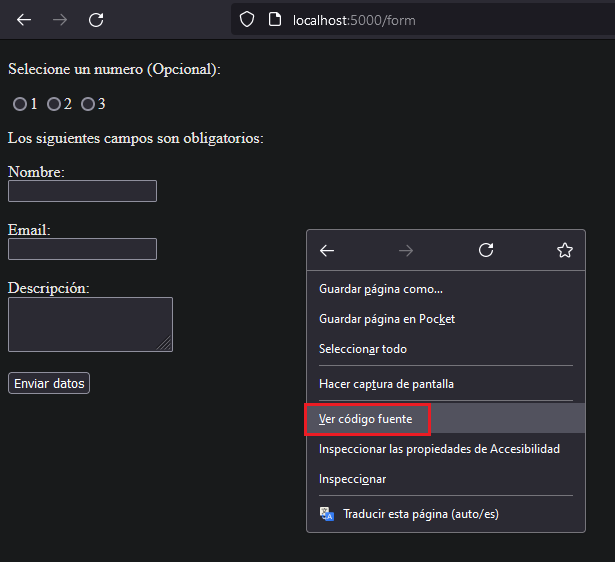
Task: Reload the page from the browser toolbar
Action: coord(96,20)
